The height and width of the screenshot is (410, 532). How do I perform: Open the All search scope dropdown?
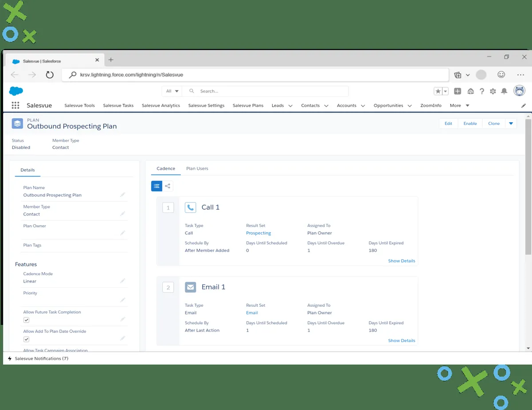pos(172,91)
